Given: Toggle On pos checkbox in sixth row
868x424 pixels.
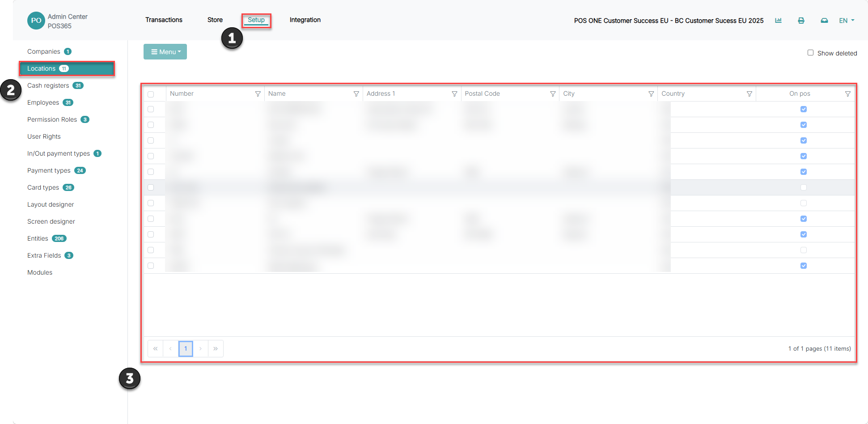Looking at the screenshot, I should (x=804, y=187).
